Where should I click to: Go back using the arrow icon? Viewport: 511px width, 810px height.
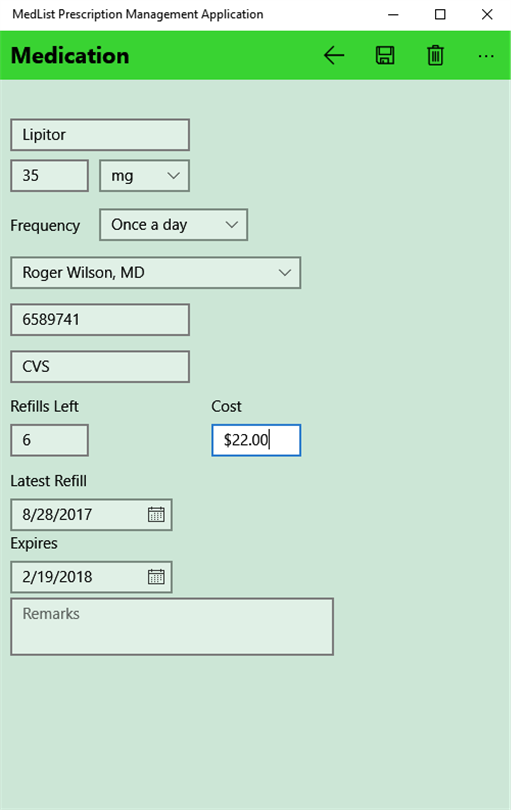coord(334,55)
